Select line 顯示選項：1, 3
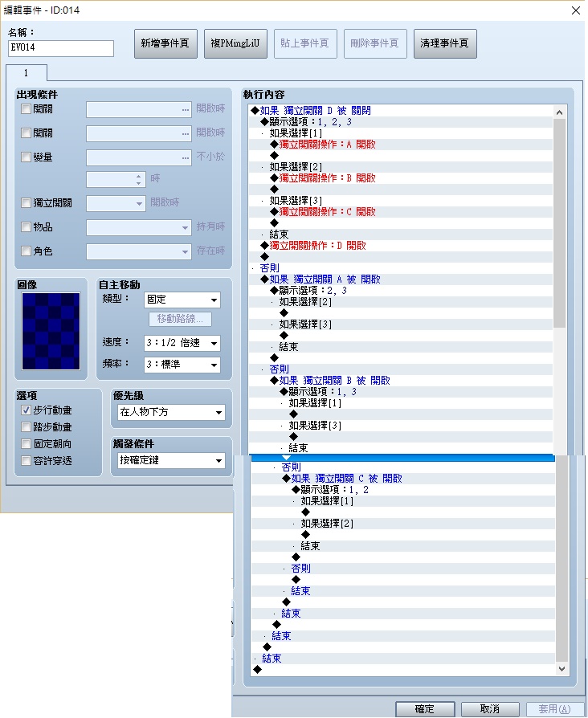Screen dimensions: 588x718 point(401,391)
